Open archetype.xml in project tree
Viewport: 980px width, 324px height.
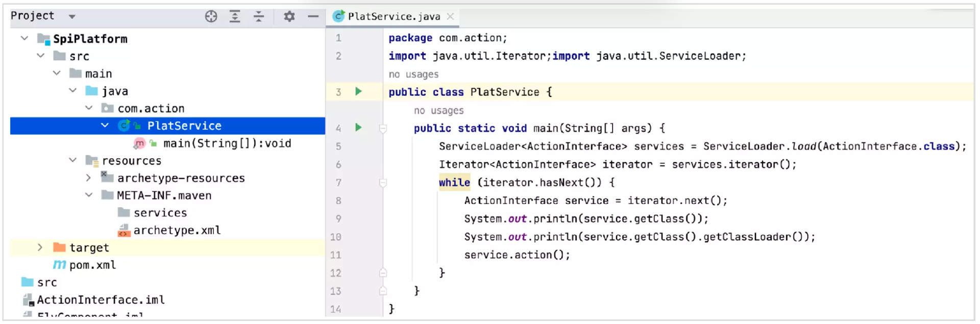click(x=177, y=230)
